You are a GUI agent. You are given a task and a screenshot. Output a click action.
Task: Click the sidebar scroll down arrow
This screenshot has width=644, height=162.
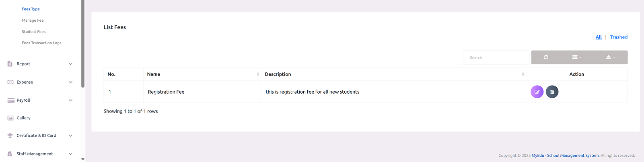pyautogui.click(x=83, y=159)
